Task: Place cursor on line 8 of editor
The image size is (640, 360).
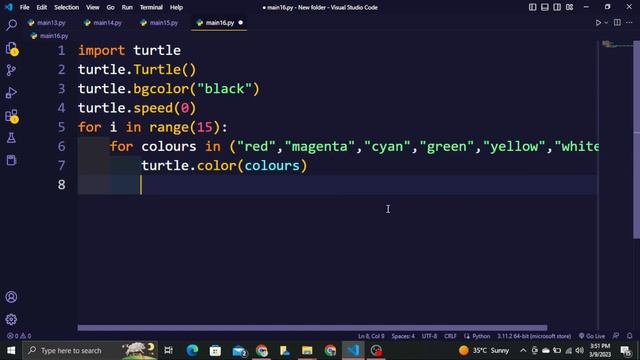Action: 338,184
